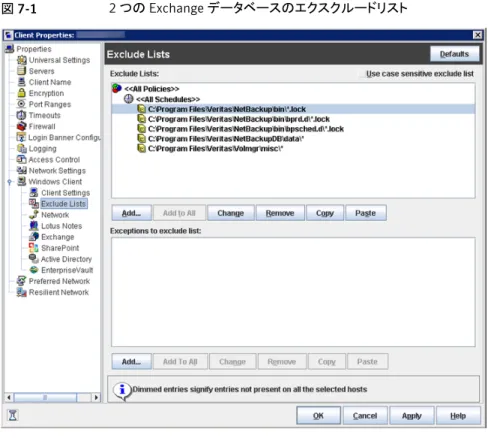The width and height of the screenshot is (488, 438).
Task: Remove the selected exclude list entry
Action: (x=280, y=213)
